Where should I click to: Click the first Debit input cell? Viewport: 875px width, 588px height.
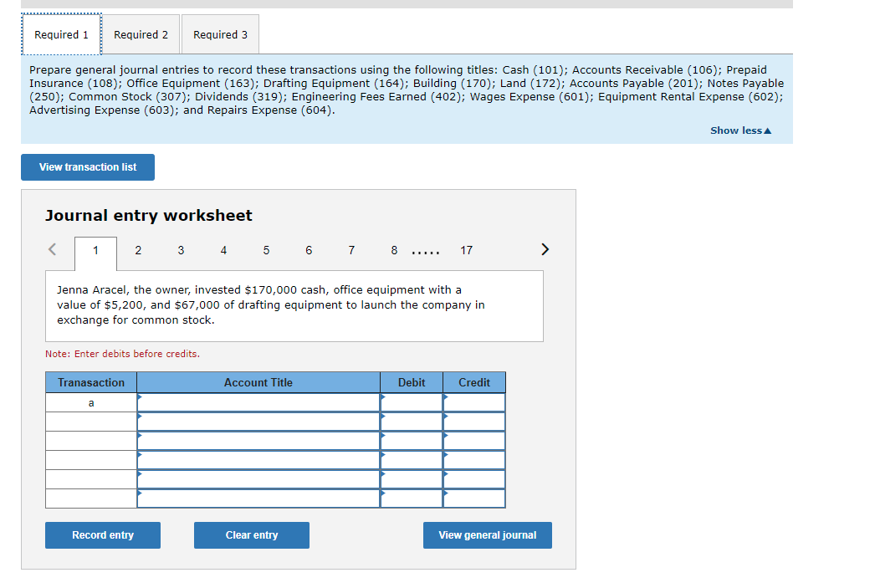click(412, 402)
